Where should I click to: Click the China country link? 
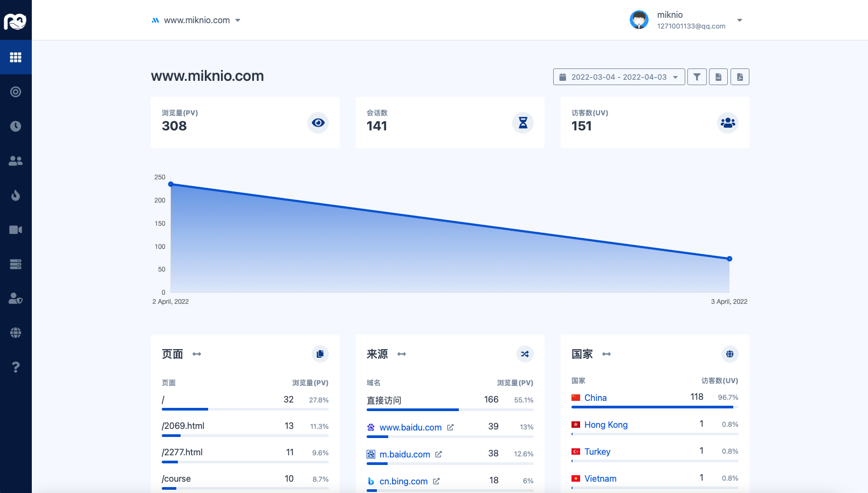(595, 398)
